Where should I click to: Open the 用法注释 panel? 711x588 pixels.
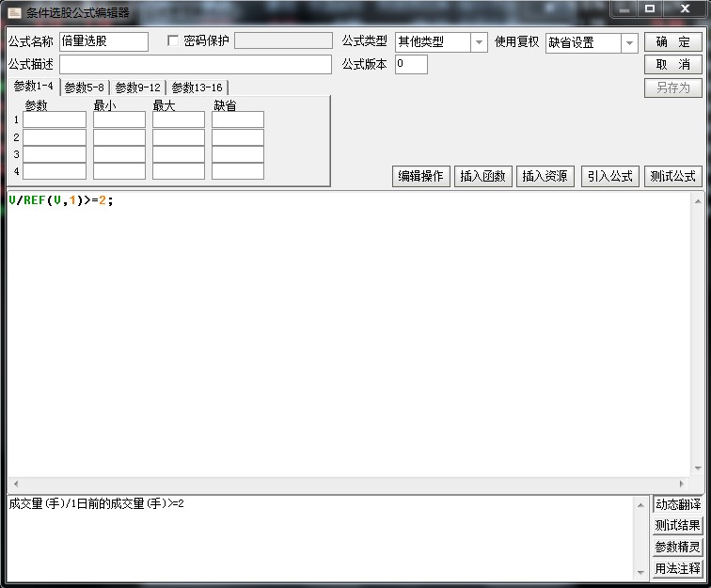click(678, 568)
